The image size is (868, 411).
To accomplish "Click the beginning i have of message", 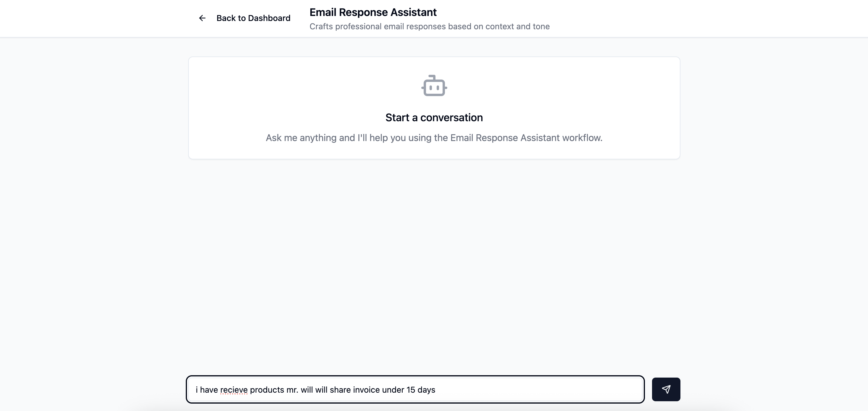I will [x=206, y=390].
